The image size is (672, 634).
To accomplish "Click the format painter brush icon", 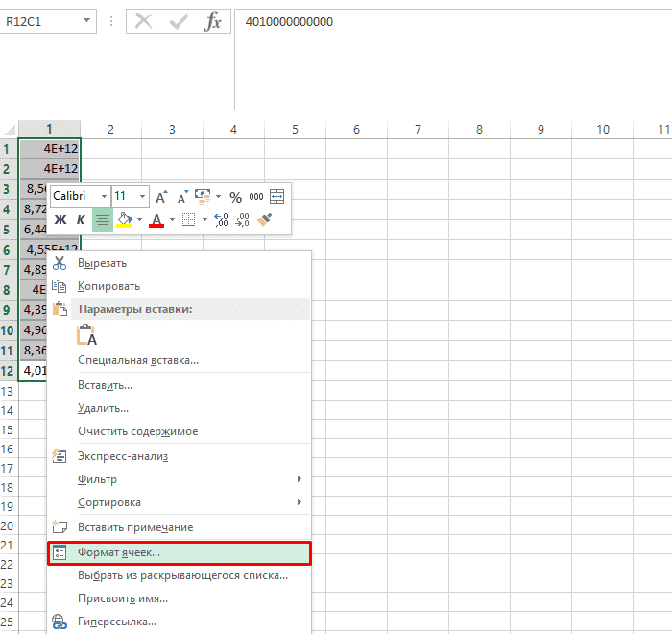I will [264, 220].
